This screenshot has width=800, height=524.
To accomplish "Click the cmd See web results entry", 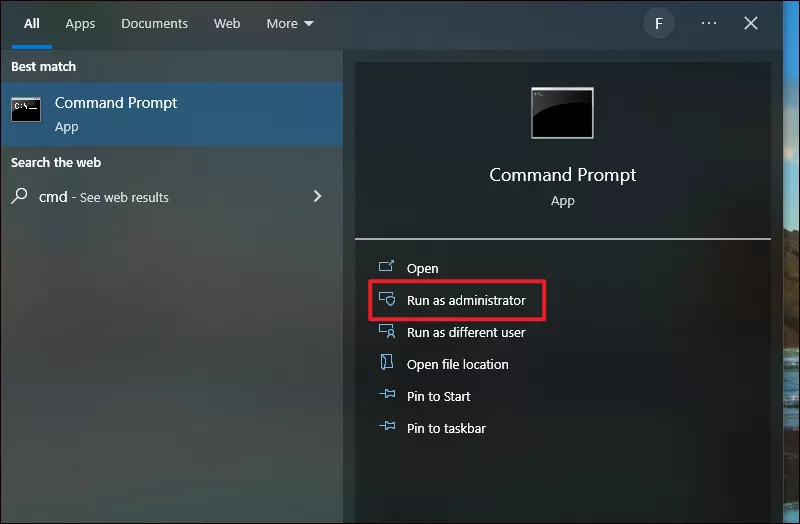I will click(171, 196).
